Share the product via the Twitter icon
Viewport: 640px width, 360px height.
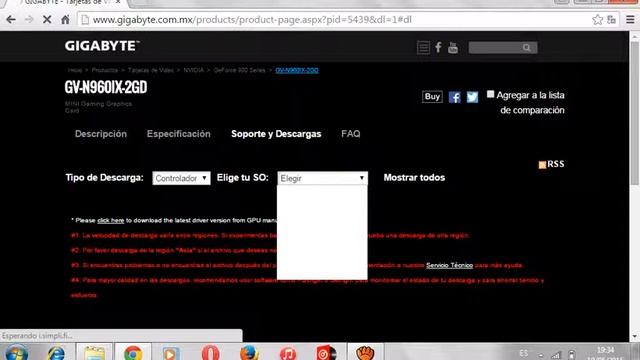click(472, 97)
